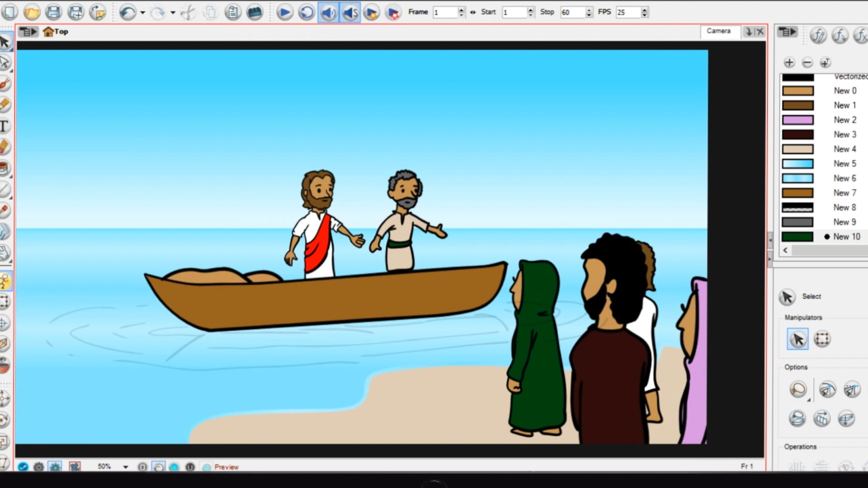
Task: Open the Camera view menu button
Action: click(28, 32)
